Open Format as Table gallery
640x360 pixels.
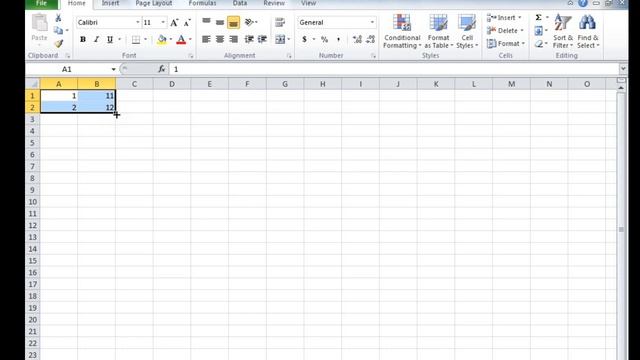pos(439,31)
